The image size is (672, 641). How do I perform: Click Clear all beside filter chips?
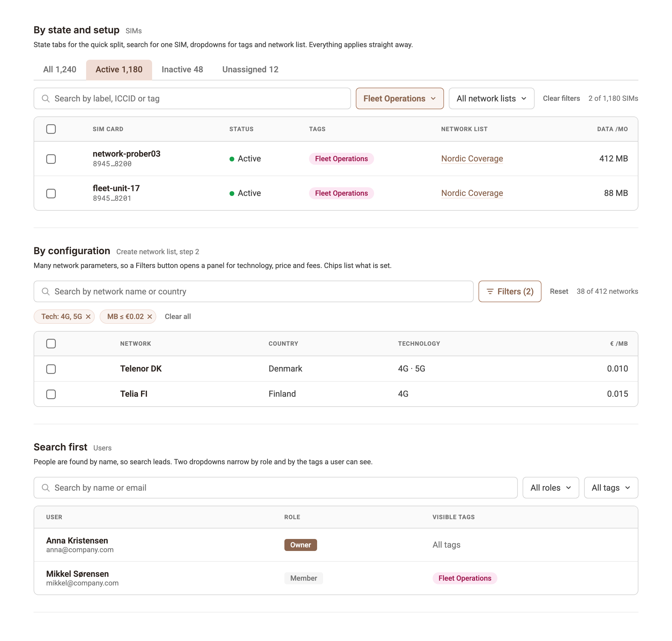(x=178, y=317)
